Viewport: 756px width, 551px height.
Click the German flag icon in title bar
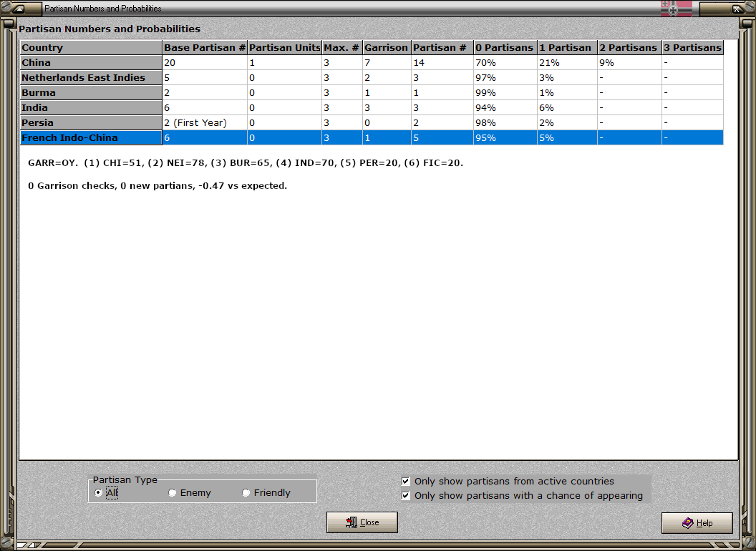coord(676,8)
